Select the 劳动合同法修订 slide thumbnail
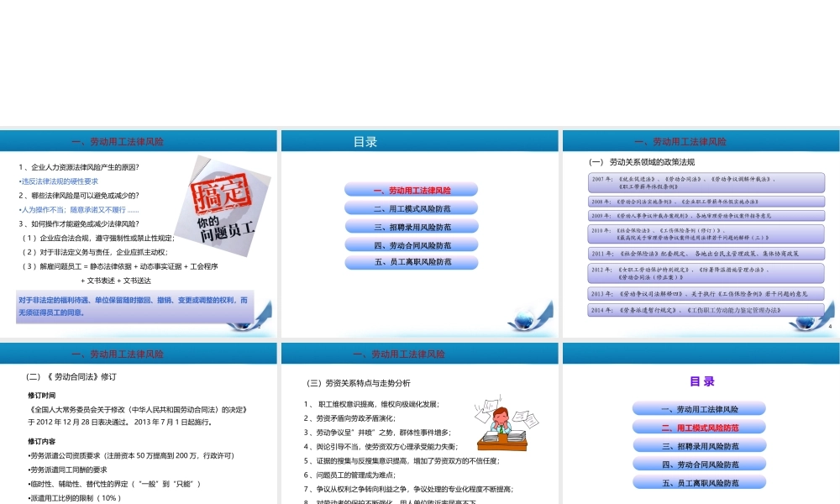 (x=139, y=420)
